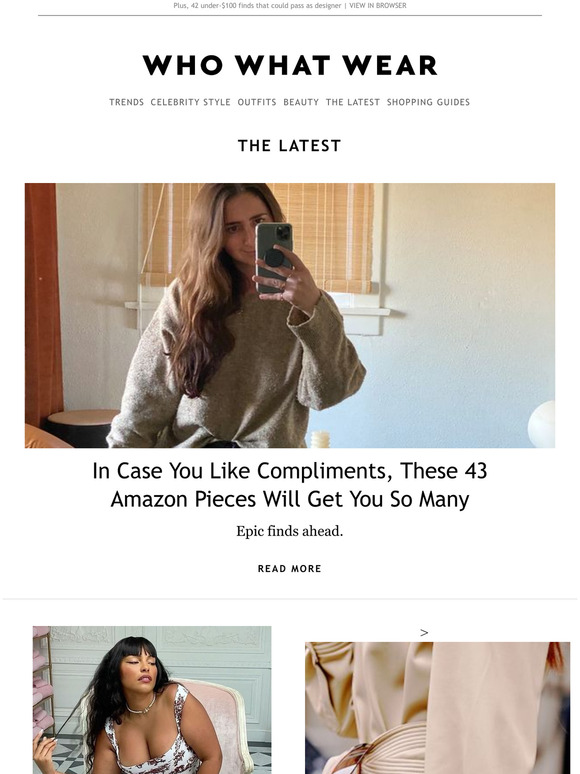Open the beige satin fabric thumbnail

(x=437, y=708)
